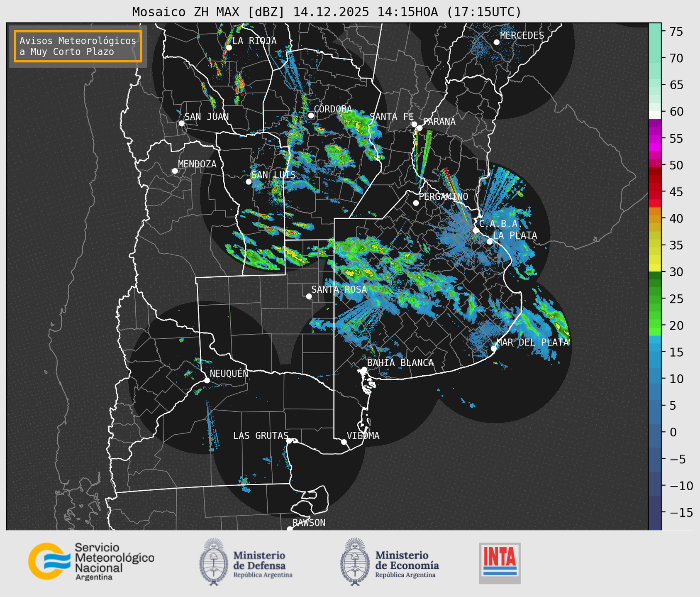The height and width of the screenshot is (597, 700).
Task: Click the Ministerio de Economía text
Action: [407, 564]
